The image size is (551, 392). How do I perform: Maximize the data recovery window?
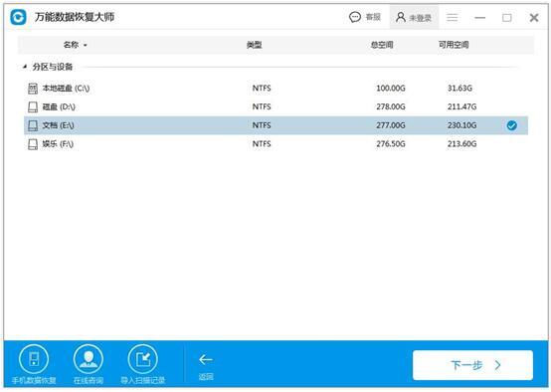point(506,18)
